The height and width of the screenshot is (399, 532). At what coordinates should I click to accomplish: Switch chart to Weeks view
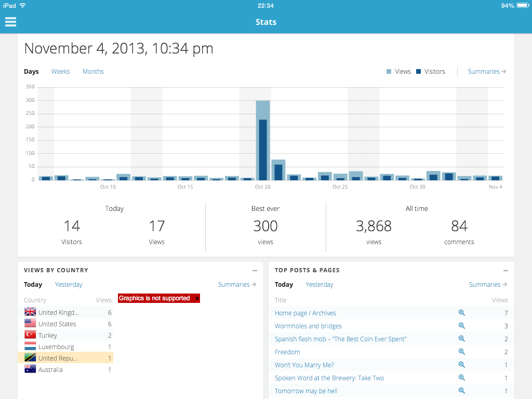(60, 72)
